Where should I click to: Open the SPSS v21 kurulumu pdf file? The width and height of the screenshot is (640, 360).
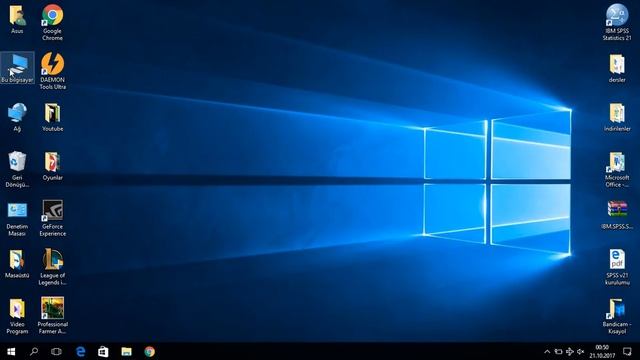pos(617,267)
